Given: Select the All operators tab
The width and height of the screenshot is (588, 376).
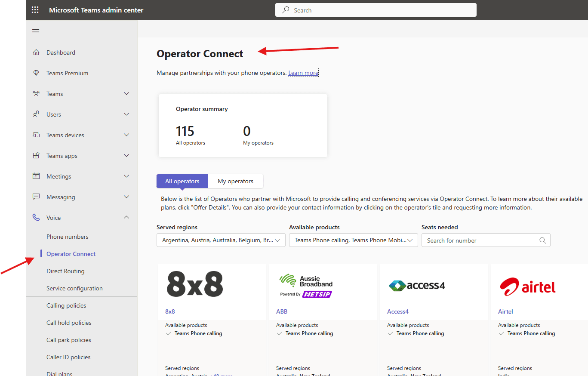Looking at the screenshot, I should pyautogui.click(x=182, y=181).
